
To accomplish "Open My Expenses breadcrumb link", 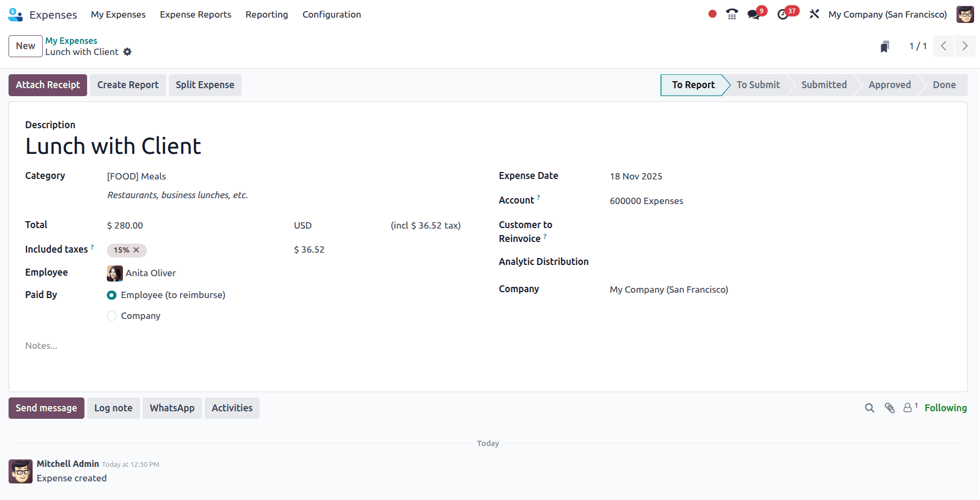I will pos(71,40).
